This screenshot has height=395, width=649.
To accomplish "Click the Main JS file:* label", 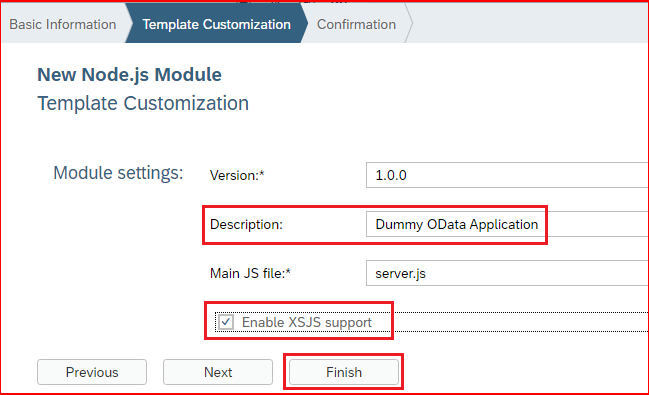I will [x=250, y=273].
